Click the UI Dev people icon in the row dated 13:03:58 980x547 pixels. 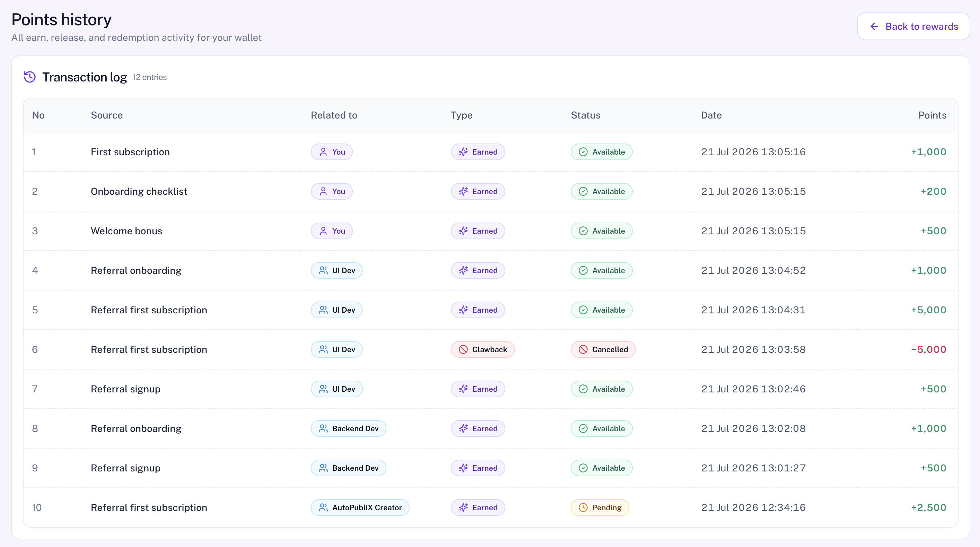click(x=323, y=349)
